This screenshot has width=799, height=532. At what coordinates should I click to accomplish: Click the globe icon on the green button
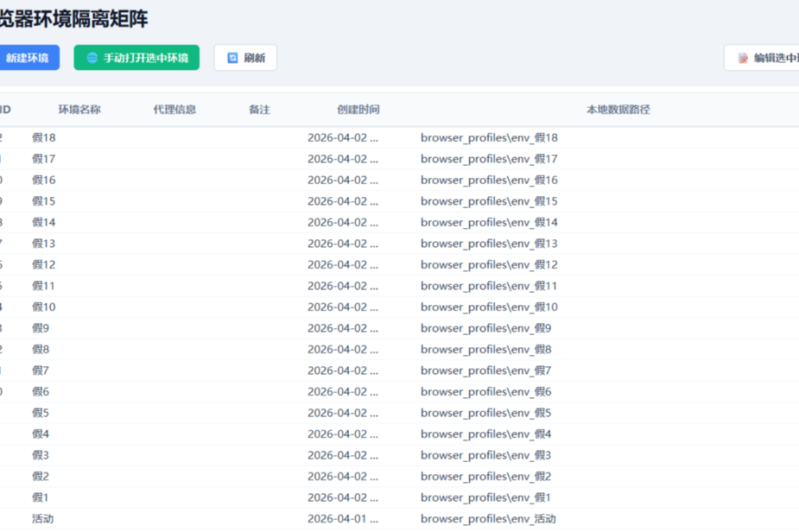tap(92, 58)
